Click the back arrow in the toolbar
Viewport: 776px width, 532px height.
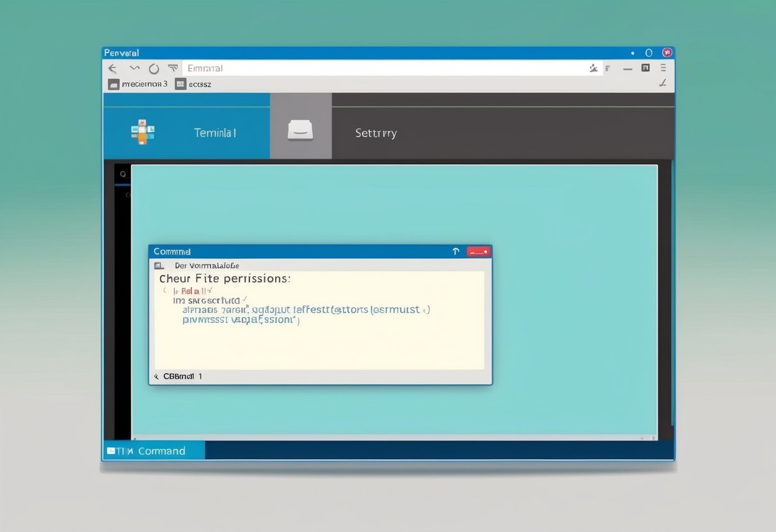coord(113,68)
